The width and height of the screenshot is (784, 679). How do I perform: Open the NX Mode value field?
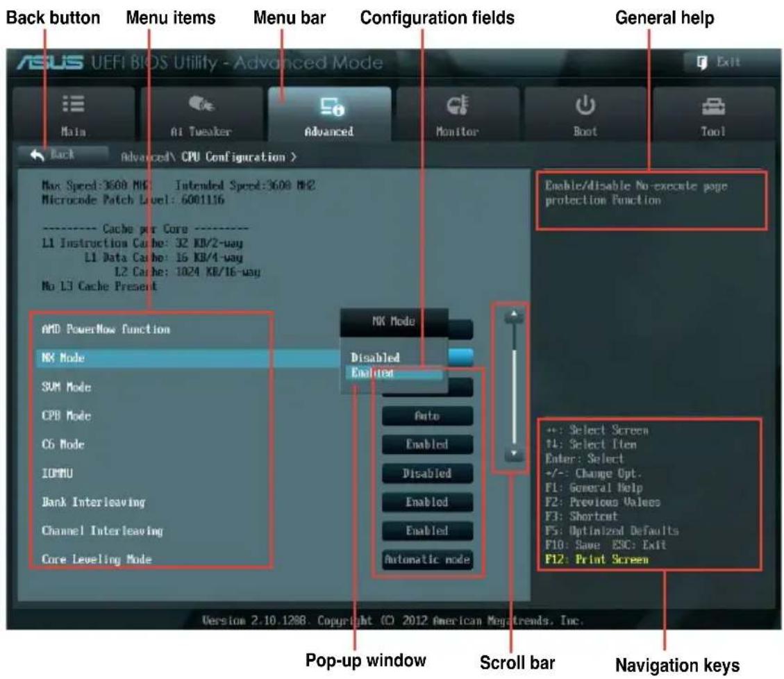coord(460,357)
